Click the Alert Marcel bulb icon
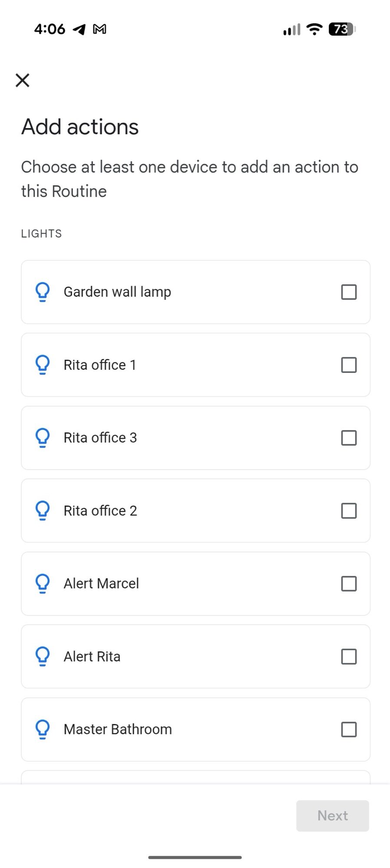This screenshot has height=868, width=390. click(43, 584)
